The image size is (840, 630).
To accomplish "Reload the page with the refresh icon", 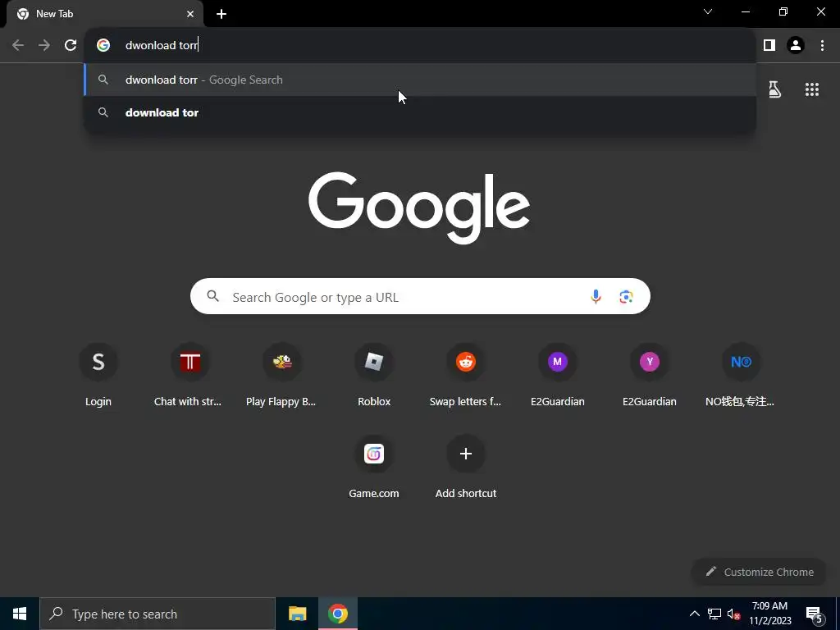I will [x=71, y=45].
